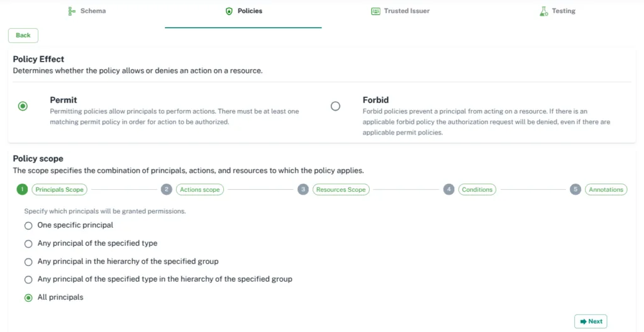This screenshot has height=332, width=644.
Task: Click the Trusted Issuer card icon
Action: pyautogui.click(x=375, y=11)
